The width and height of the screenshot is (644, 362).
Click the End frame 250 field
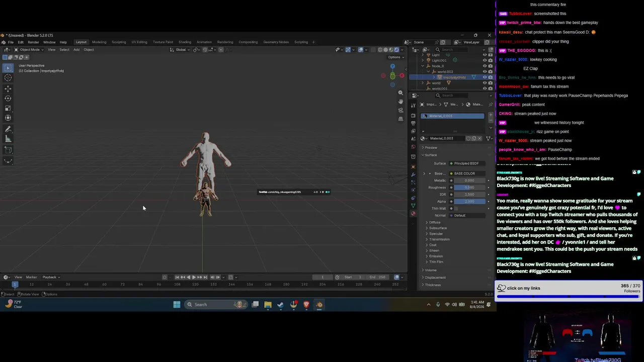tap(377, 277)
